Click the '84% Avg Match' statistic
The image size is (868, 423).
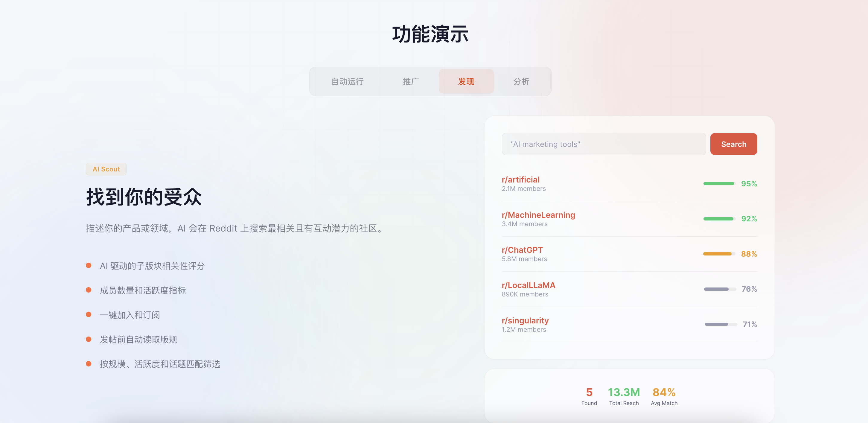[x=663, y=396]
